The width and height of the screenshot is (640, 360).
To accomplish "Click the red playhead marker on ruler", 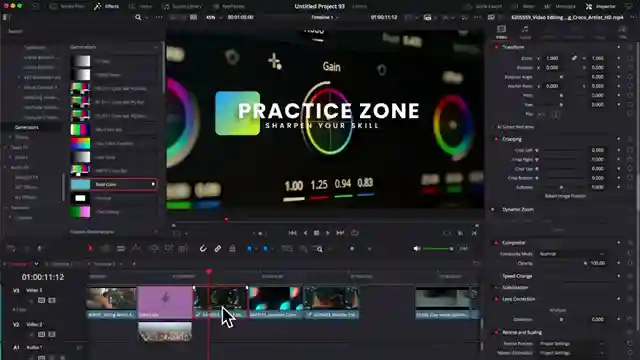I will pos(209,271).
